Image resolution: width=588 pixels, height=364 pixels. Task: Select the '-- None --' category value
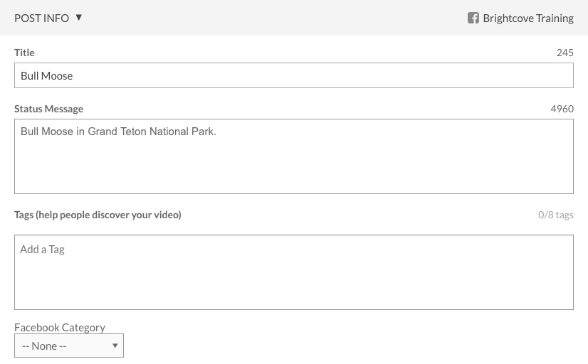tap(44, 346)
